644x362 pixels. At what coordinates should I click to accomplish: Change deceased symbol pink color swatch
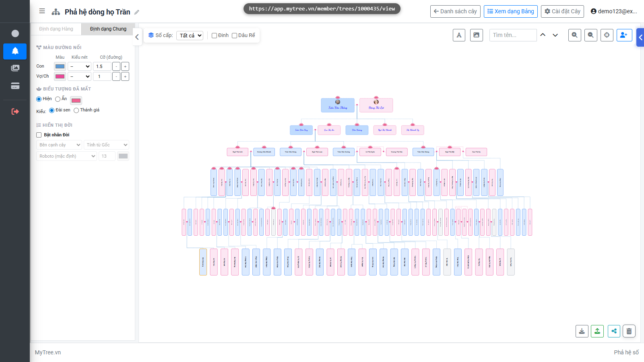pos(76,101)
